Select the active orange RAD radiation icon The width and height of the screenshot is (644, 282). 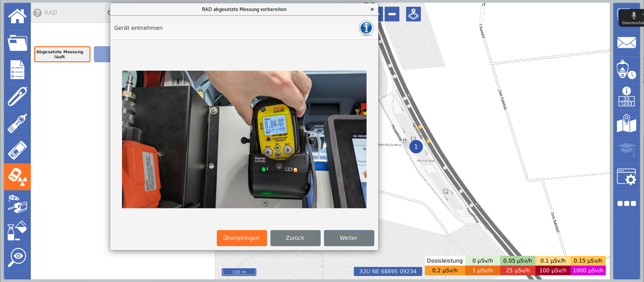(17, 177)
